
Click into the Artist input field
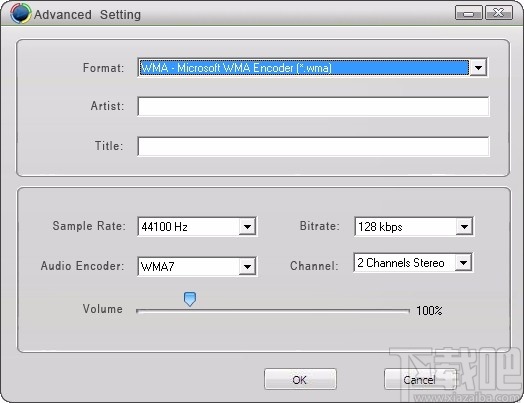point(313,106)
